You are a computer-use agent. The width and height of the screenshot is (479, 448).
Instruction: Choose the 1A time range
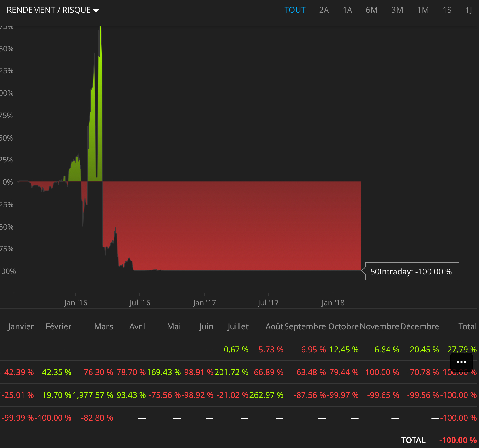[347, 10]
